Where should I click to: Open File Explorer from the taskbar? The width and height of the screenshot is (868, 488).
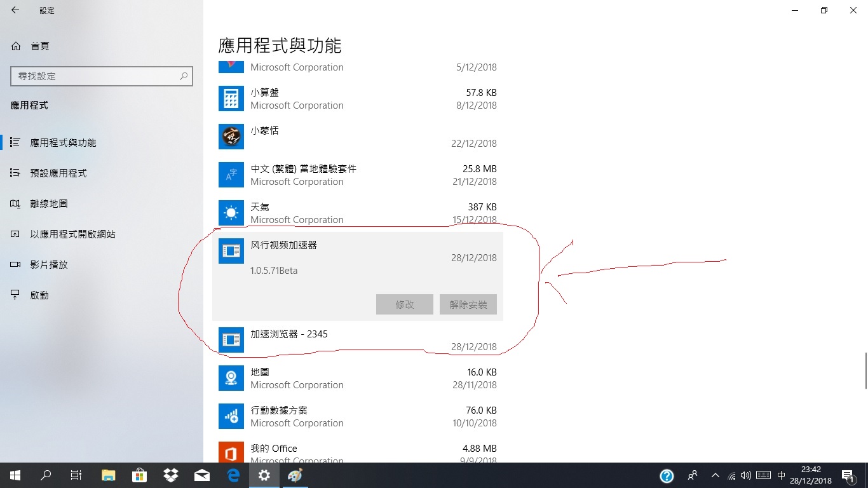pyautogui.click(x=109, y=475)
